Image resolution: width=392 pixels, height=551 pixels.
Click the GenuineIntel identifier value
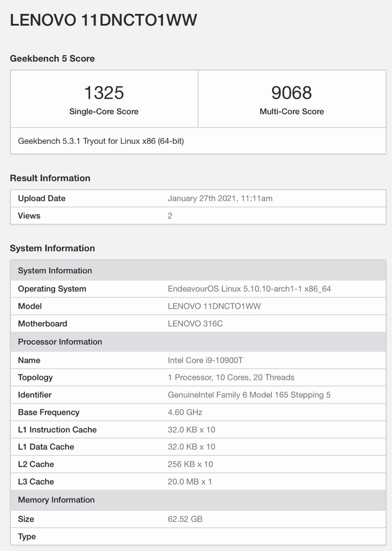click(x=249, y=395)
